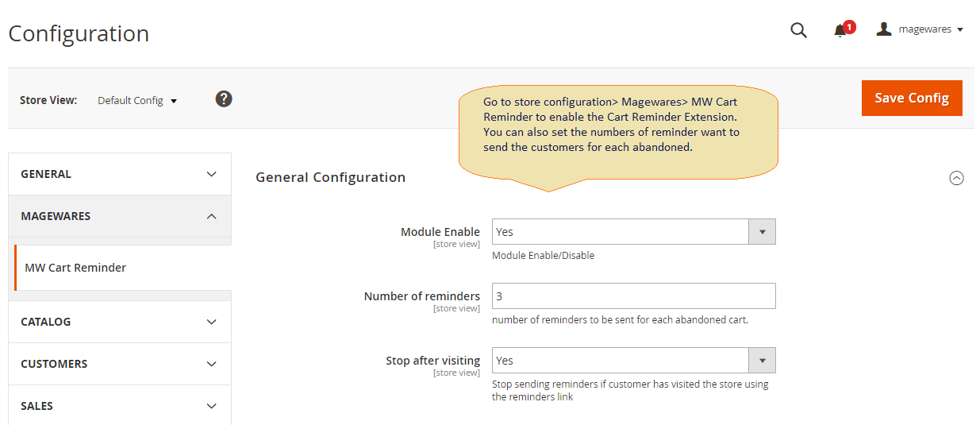Click the magewares user avatar icon
This screenshot has height=425, width=980.
point(884,29)
